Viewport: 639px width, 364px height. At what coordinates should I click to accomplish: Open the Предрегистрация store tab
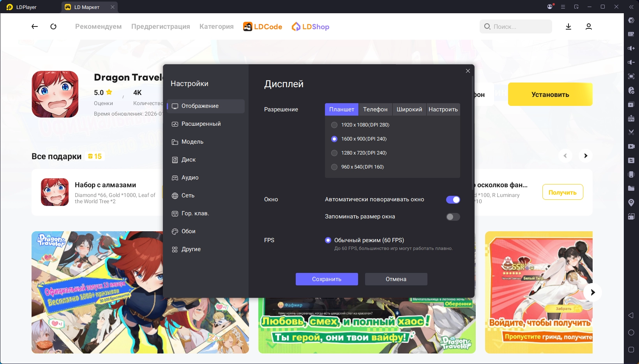click(161, 26)
